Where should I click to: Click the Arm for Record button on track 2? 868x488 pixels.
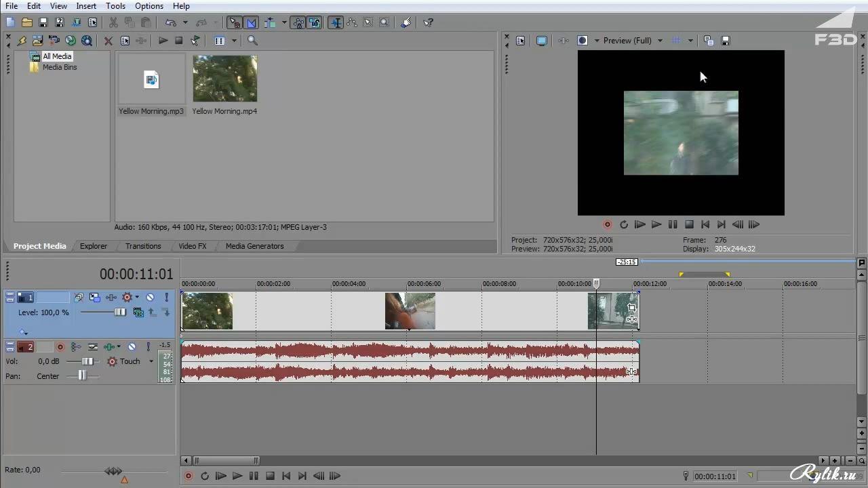coord(60,347)
